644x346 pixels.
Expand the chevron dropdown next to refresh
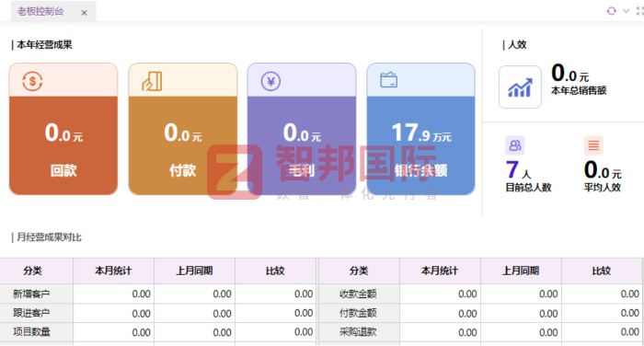point(626,11)
